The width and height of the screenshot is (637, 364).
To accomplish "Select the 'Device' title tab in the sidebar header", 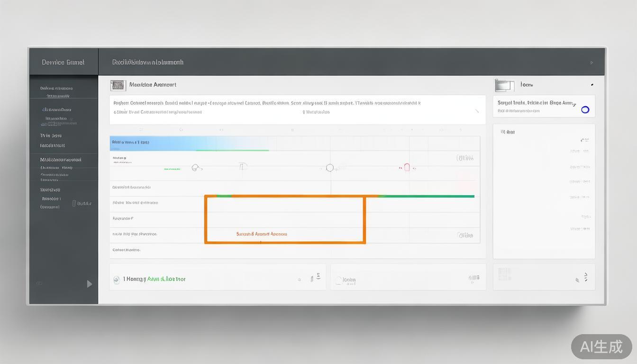I will [x=63, y=62].
